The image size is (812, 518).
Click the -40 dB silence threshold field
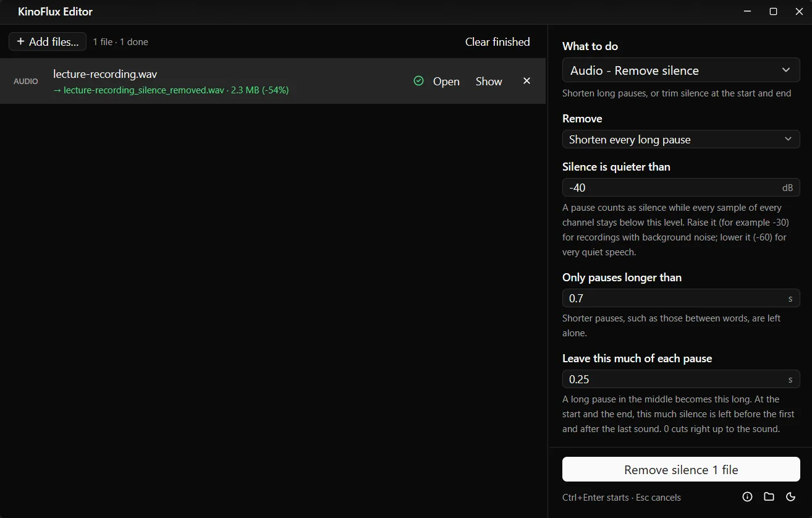(x=681, y=187)
